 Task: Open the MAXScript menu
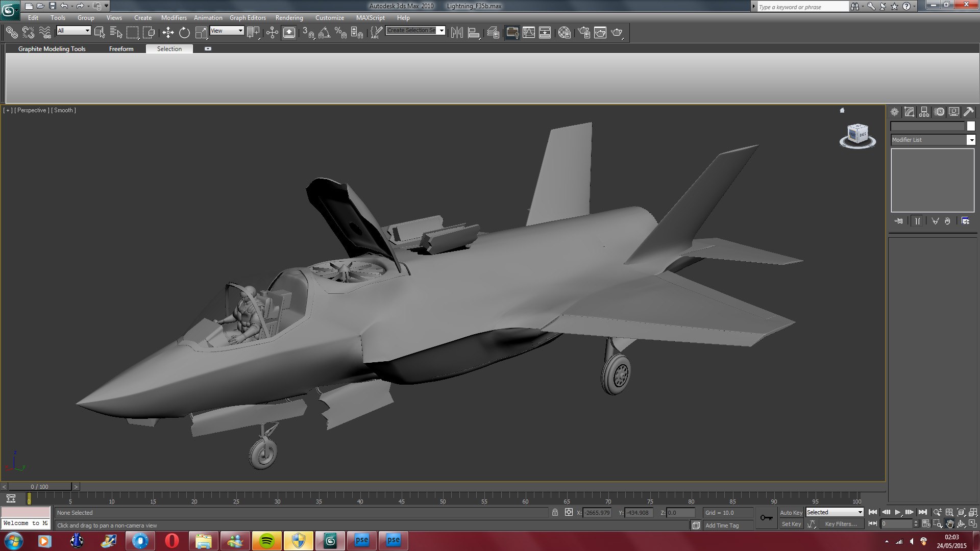click(x=370, y=18)
